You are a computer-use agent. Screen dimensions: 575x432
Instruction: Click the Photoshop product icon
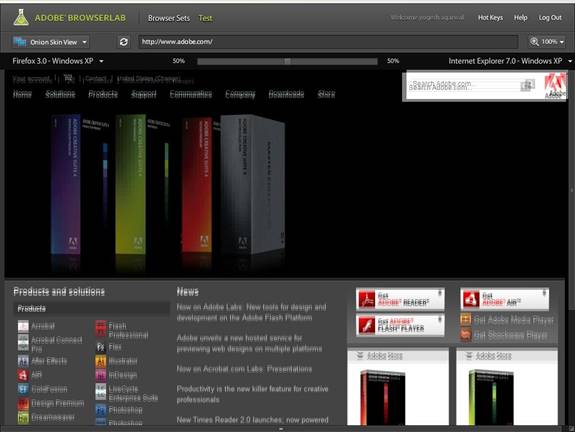pyautogui.click(x=101, y=410)
